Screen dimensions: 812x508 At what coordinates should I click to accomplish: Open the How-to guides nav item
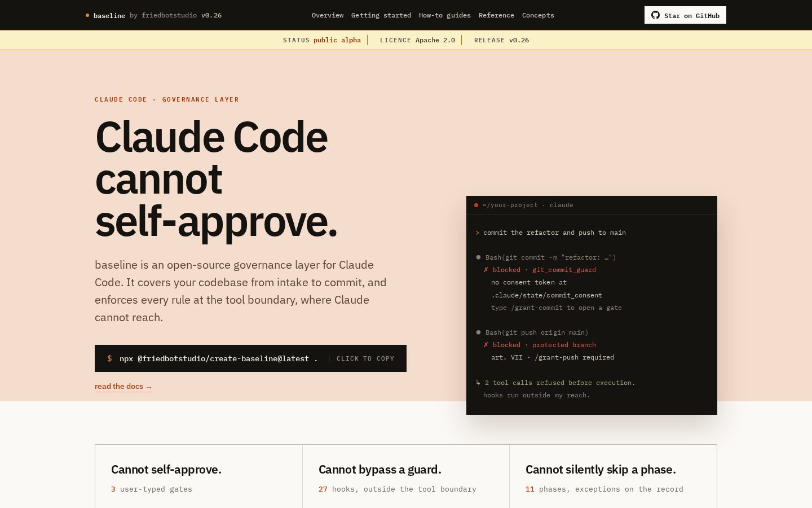(445, 15)
